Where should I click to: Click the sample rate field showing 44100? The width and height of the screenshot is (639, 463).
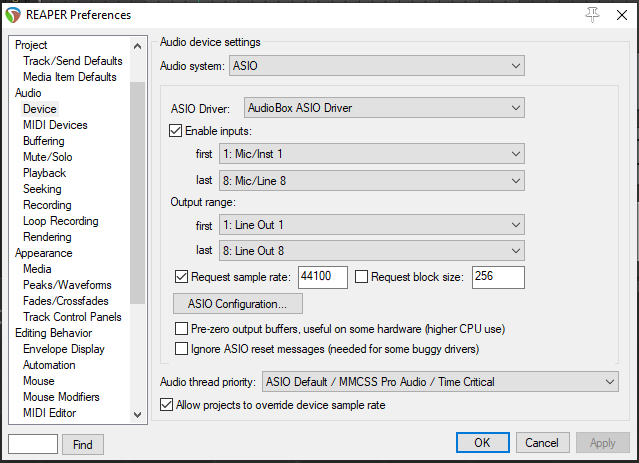(323, 277)
